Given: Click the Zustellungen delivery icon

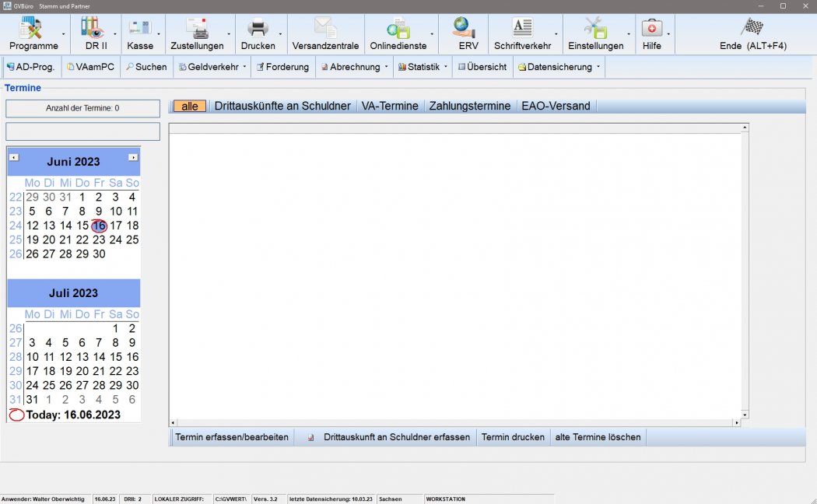Looking at the screenshot, I should pyautogui.click(x=197, y=28).
